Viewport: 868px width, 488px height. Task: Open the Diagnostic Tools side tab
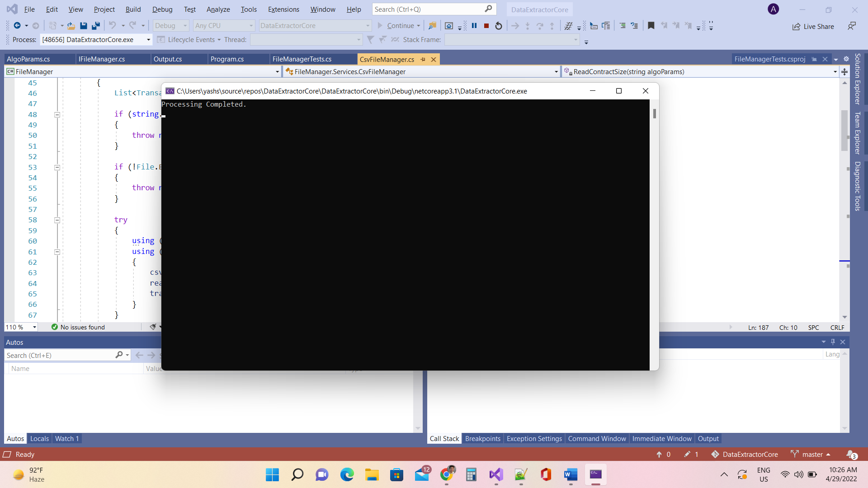click(857, 186)
